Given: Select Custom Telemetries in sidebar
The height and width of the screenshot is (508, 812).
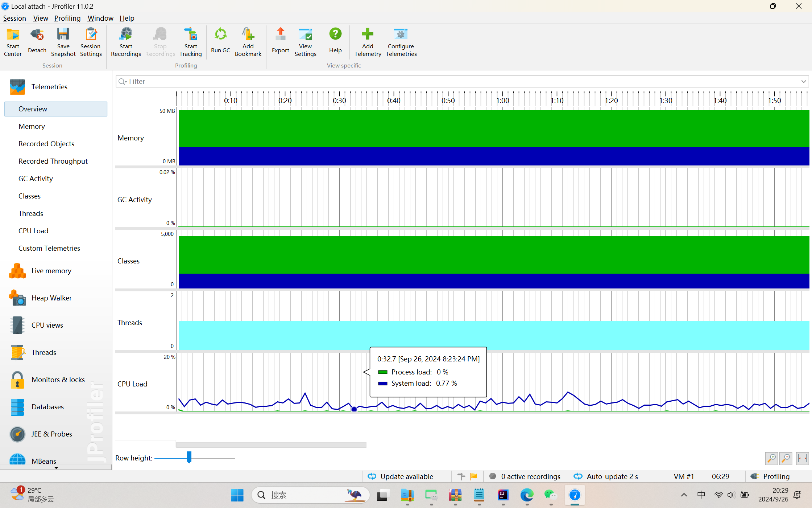Looking at the screenshot, I should [49, 248].
